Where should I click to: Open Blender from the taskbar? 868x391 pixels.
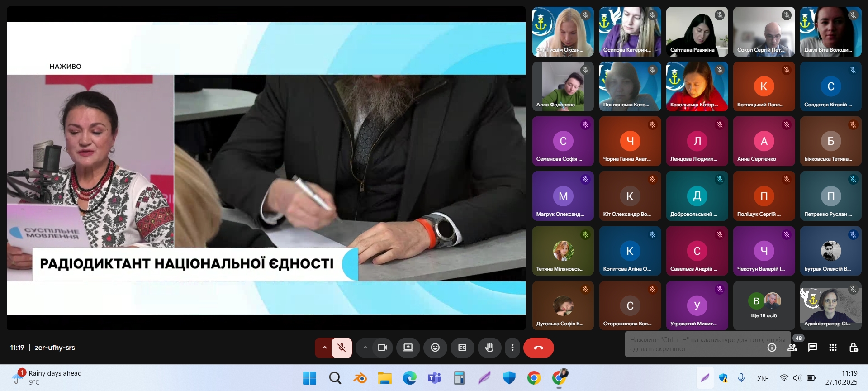(360, 378)
